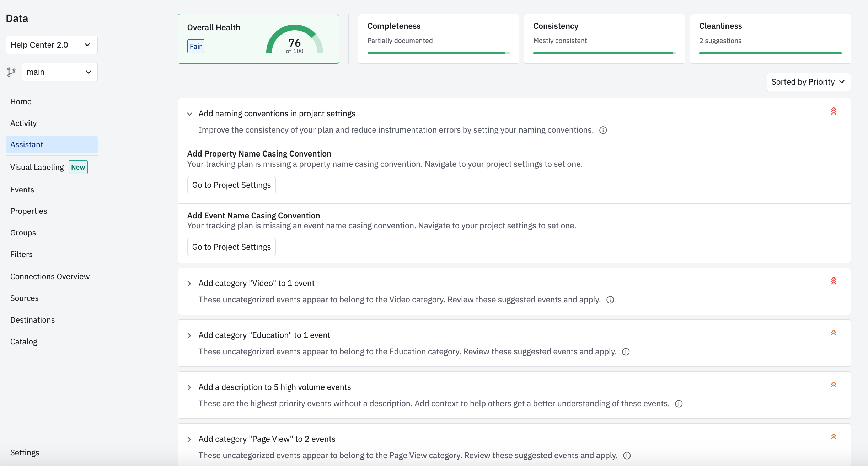Click the git branch icon beside main
The height and width of the screenshot is (466, 868).
tap(11, 72)
